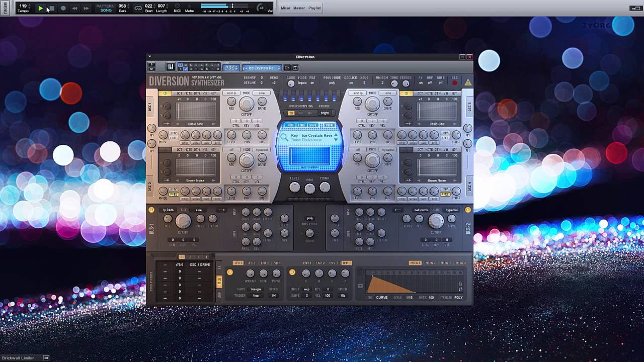Toggle OSC 3 power button
Image resolution: width=644 pixels, height=362 pixels.
point(406,94)
